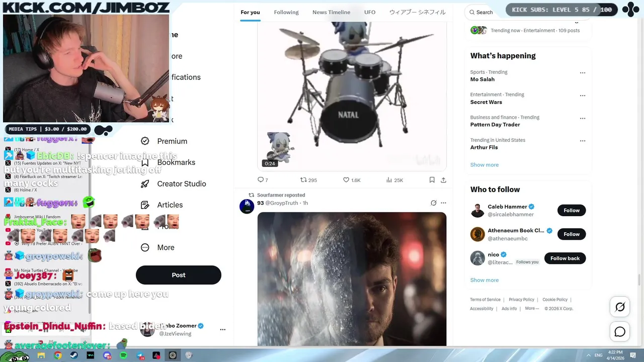Open Creator Studio in the sidebar

174,184
